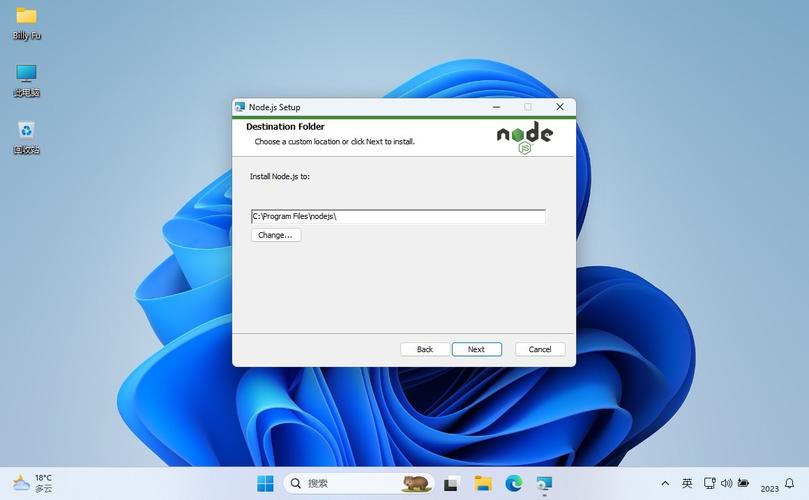Click the wombat image in the search box
This screenshot has height=500, width=809.
416,483
